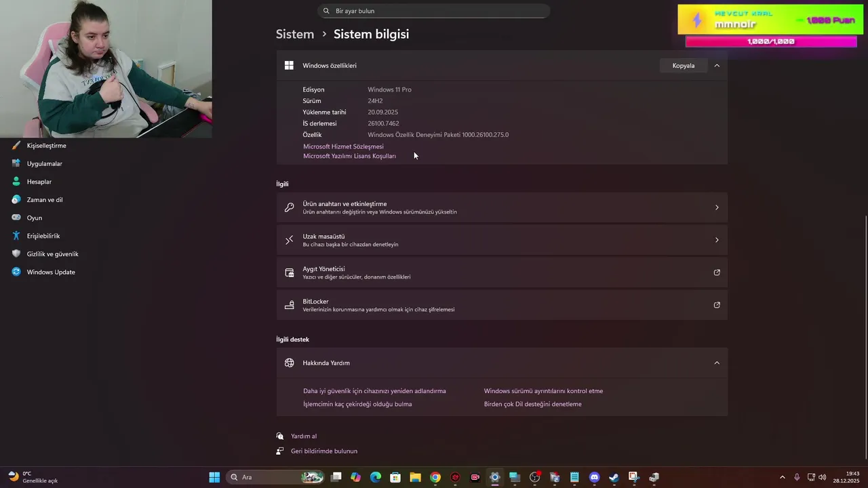Image resolution: width=868 pixels, height=488 pixels.
Task: Click the Gizlilik ve güvenlik shield icon
Action: pos(16,254)
